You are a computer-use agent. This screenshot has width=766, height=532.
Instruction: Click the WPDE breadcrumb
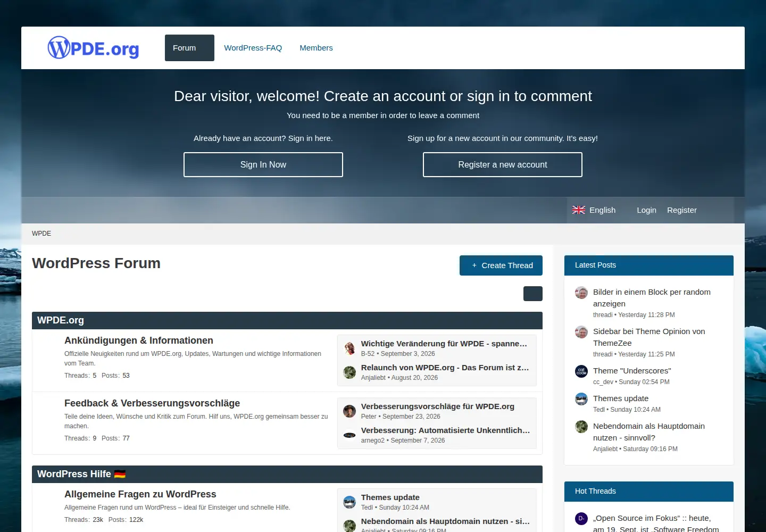tap(41, 234)
